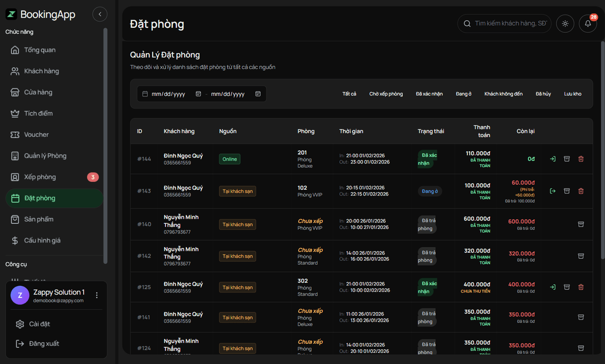The width and height of the screenshot is (605, 364).
Task: Switch to the Đang ở filter tab
Action: (x=463, y=93)
